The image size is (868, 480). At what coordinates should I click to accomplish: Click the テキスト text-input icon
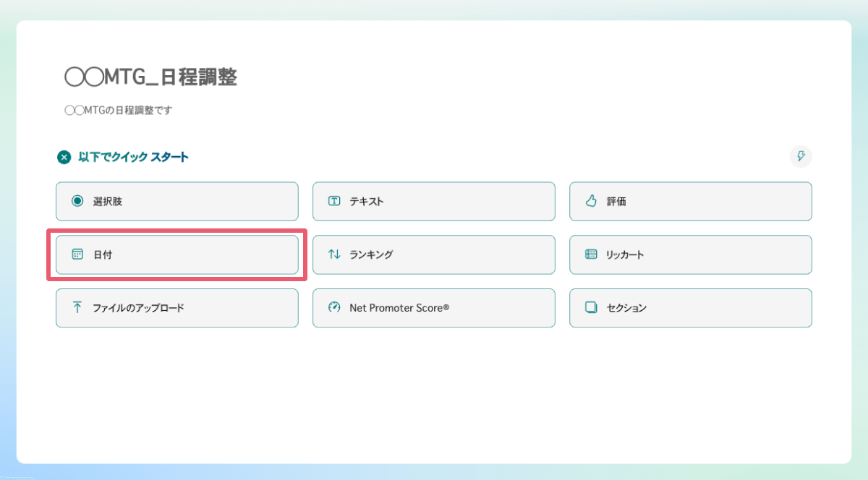[x=334, y=201]
